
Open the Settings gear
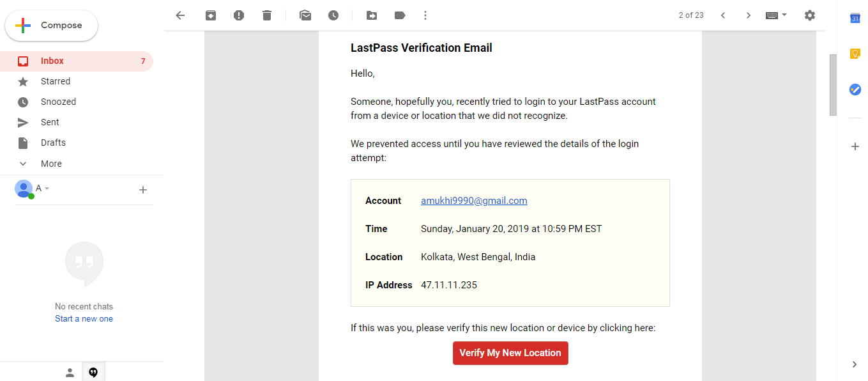(x=810, y=15)
